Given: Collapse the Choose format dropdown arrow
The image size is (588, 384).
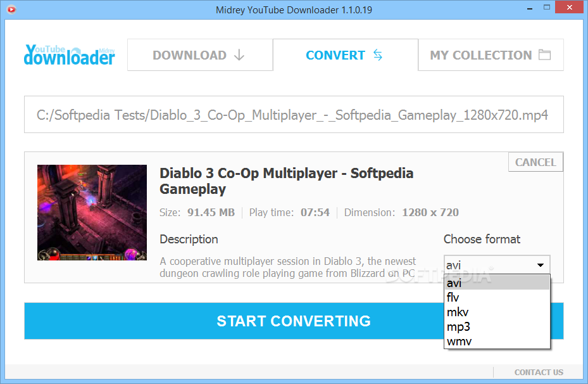Looking at the screenshot, I should point(541,265).
